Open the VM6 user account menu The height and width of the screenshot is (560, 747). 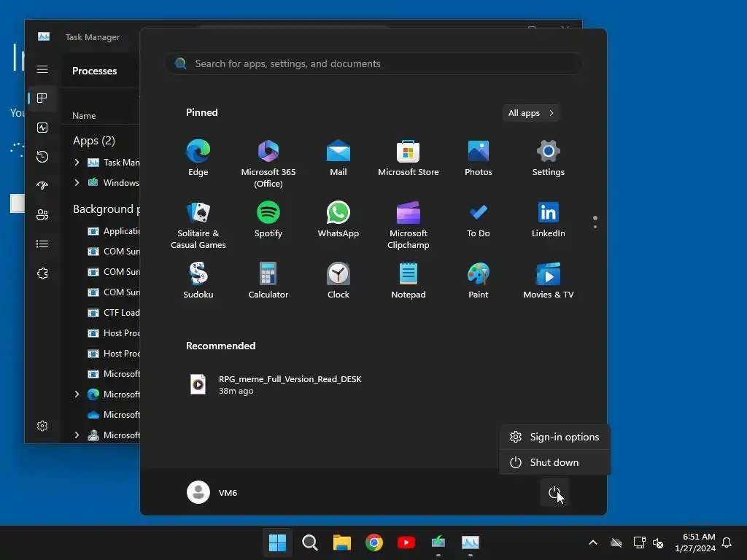[x=212, y=492]
